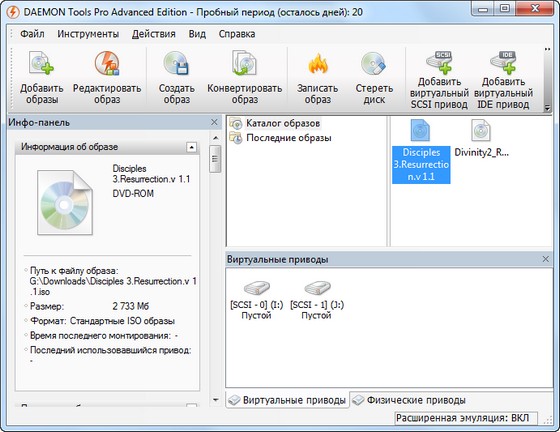Switch to Виртуальные приводы tab
560x432 pixels.
pos(288,400)
